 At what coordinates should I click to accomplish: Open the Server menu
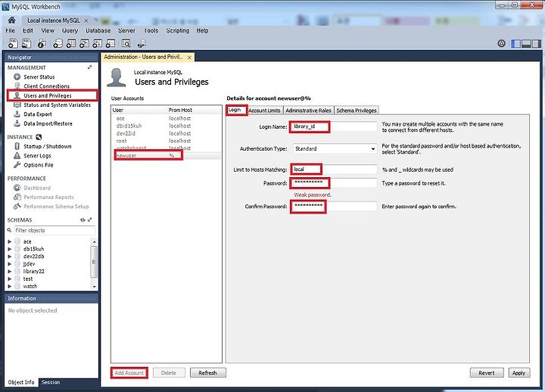pyautogui.click(x=126, y=30)
